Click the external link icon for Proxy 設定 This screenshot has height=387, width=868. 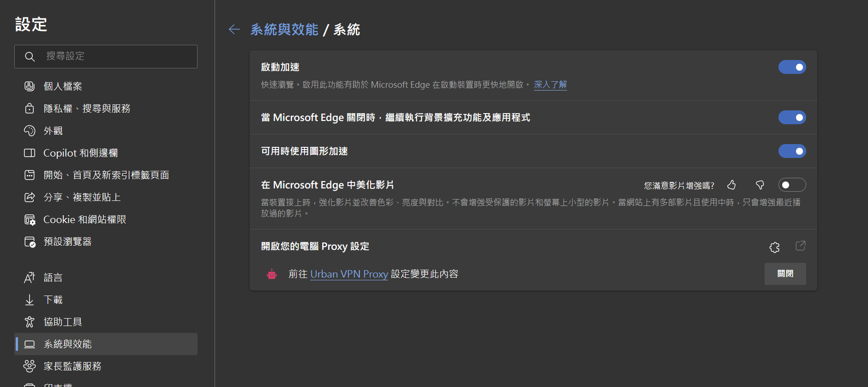coord(801,246)
